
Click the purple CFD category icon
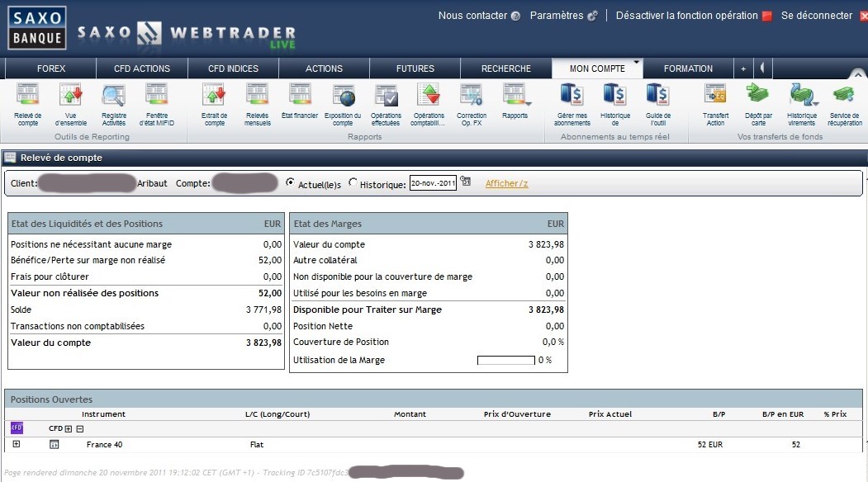click(17, 428)
